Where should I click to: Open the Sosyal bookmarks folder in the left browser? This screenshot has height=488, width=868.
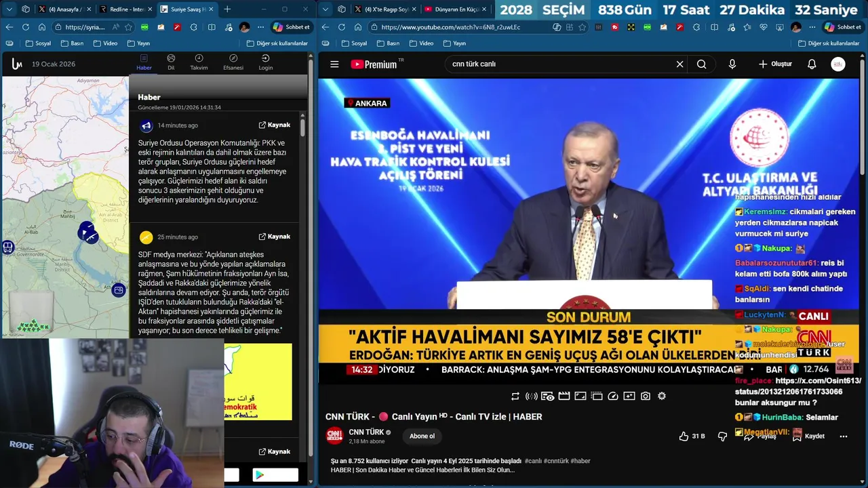(x=38, y=43)
